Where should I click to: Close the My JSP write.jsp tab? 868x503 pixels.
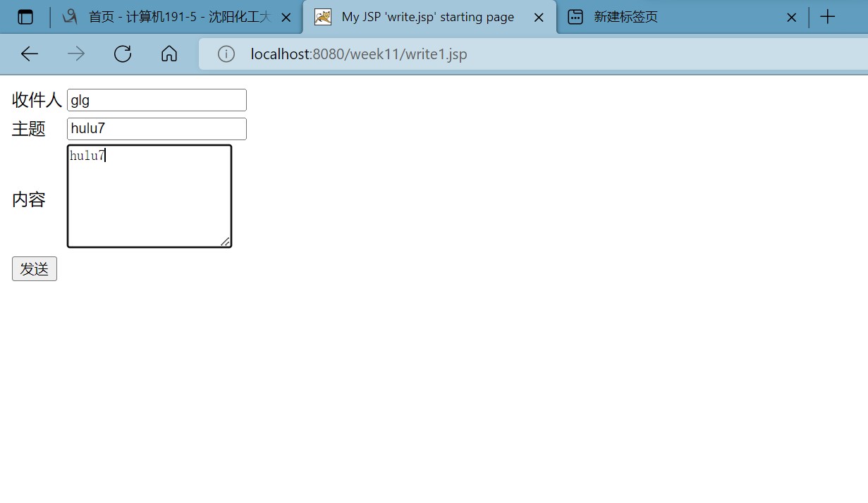click(539, 18)
